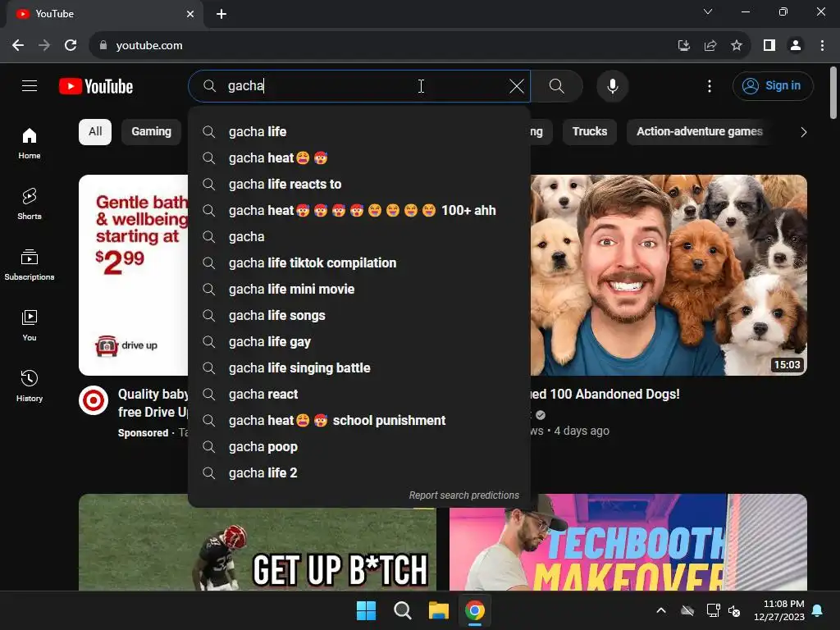Choose 'gacha life gay' suggestion
Image resolution: width=840 pixels, height=630 pixels.
[359, 342]
